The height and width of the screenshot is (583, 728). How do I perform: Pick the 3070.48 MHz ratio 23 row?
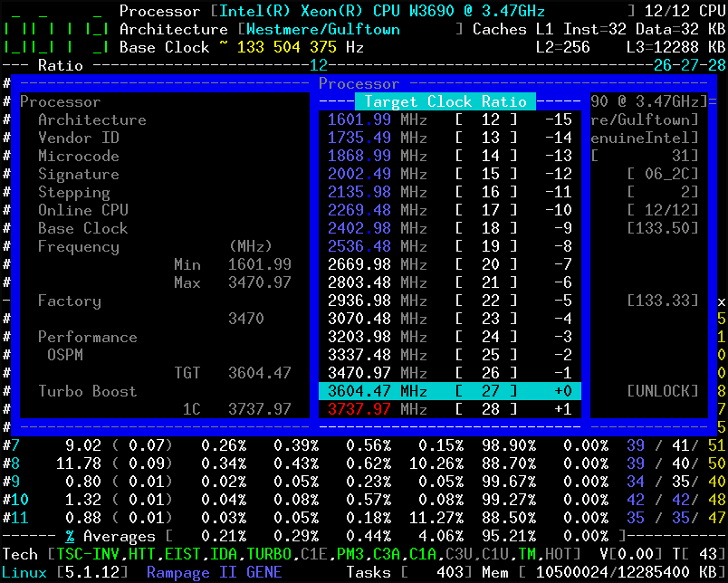pos(449,319)
